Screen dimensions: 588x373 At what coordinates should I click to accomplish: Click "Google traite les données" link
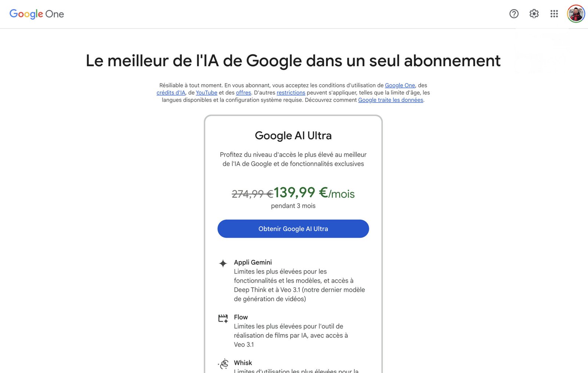(x=390, y=100)
